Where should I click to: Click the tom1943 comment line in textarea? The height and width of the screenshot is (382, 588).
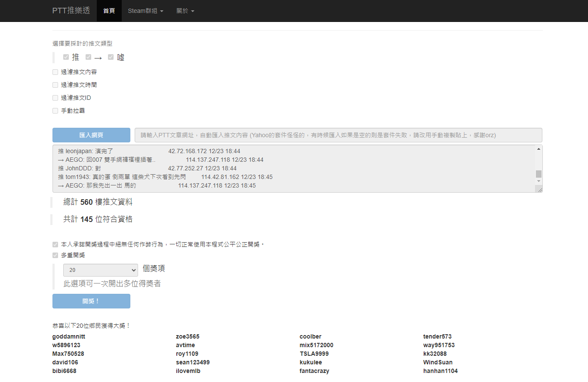pos(165,177)
